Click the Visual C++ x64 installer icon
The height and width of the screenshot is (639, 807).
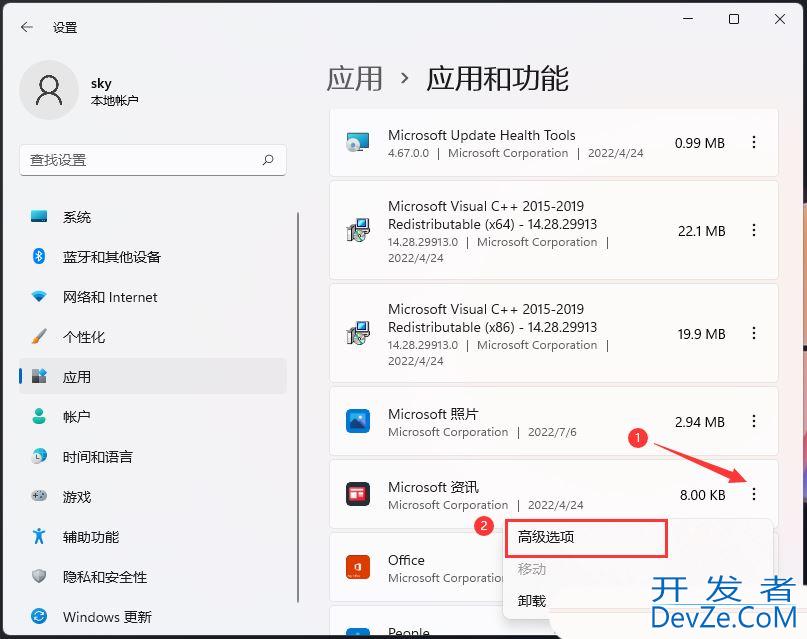(358, 230)
